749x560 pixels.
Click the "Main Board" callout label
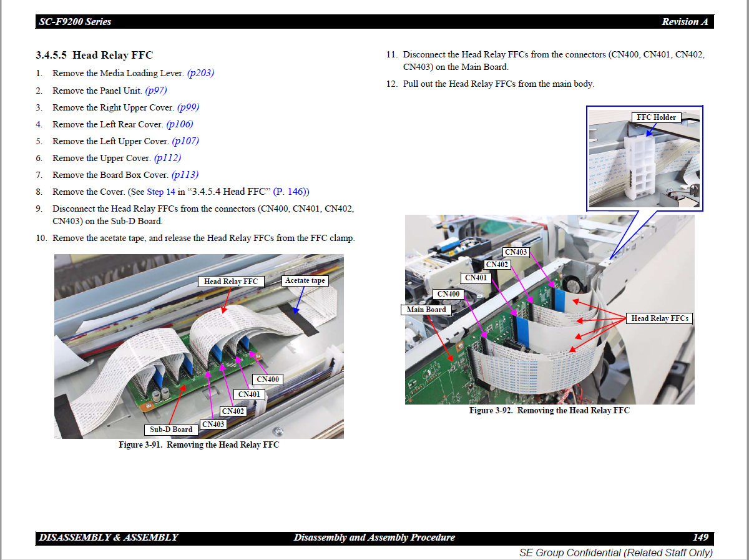[426, 310]
